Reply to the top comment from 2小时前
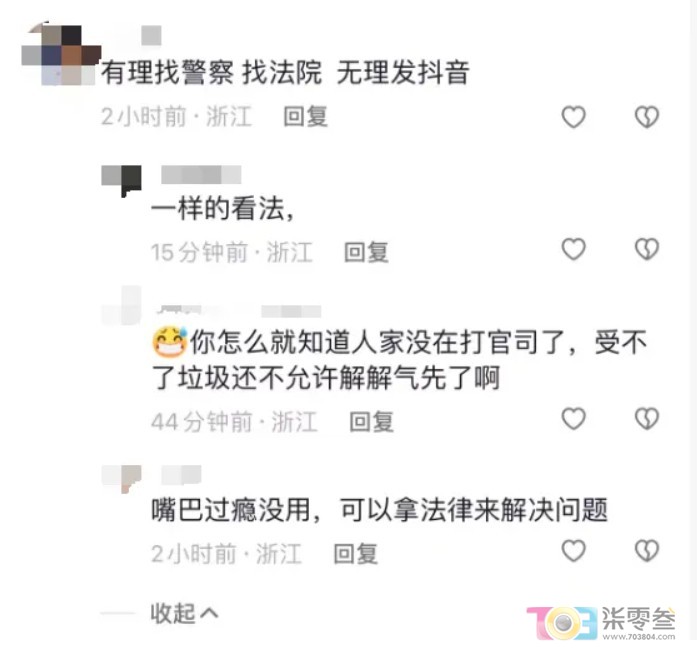697x652 pixels. pyautogui.click(x=306, y=117)
